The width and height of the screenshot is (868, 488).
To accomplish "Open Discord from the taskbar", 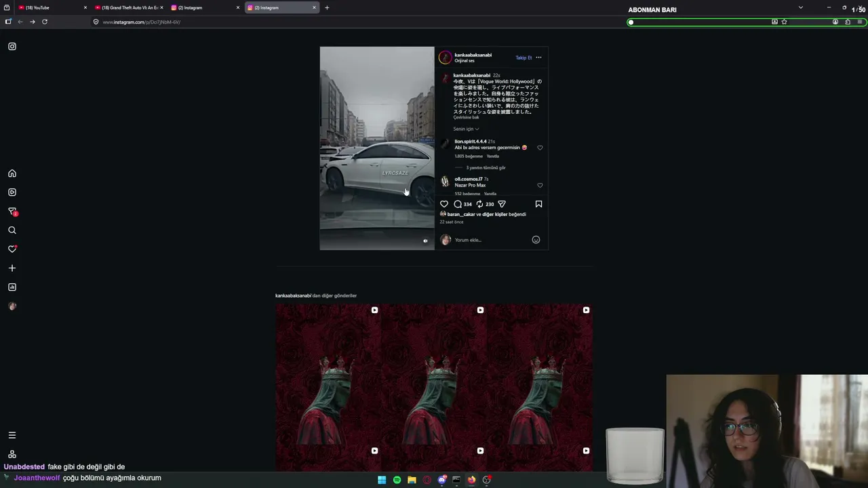I will [x=442, y=480].
